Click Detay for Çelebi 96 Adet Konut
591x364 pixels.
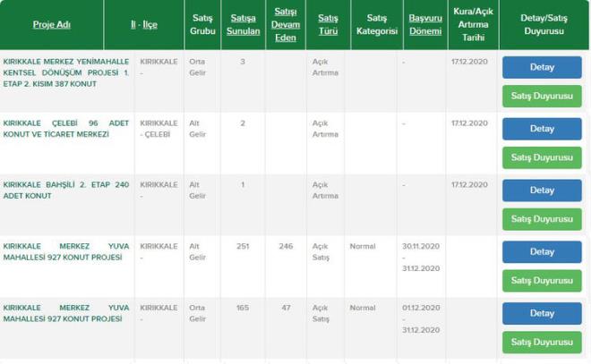(x=542, y=129)
